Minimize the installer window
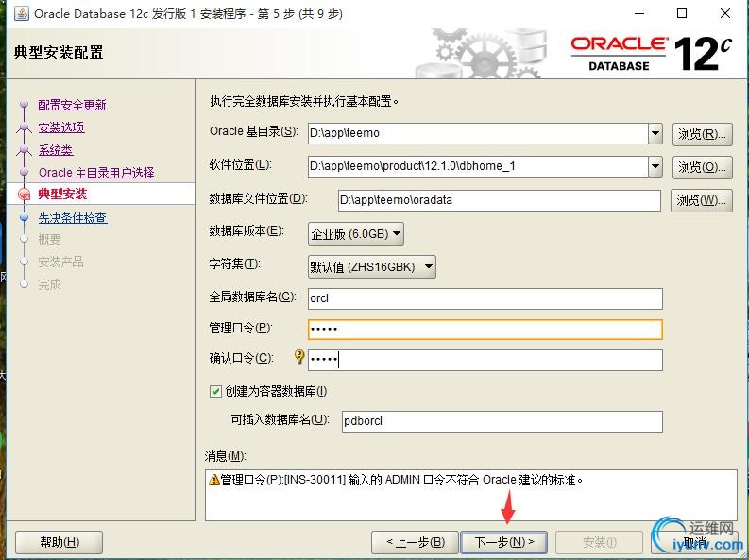 [639, 13]
